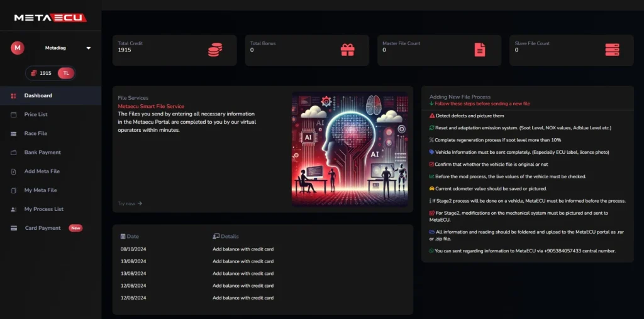
Task: Click the red M user avatar
Action: tap(18, 48)
